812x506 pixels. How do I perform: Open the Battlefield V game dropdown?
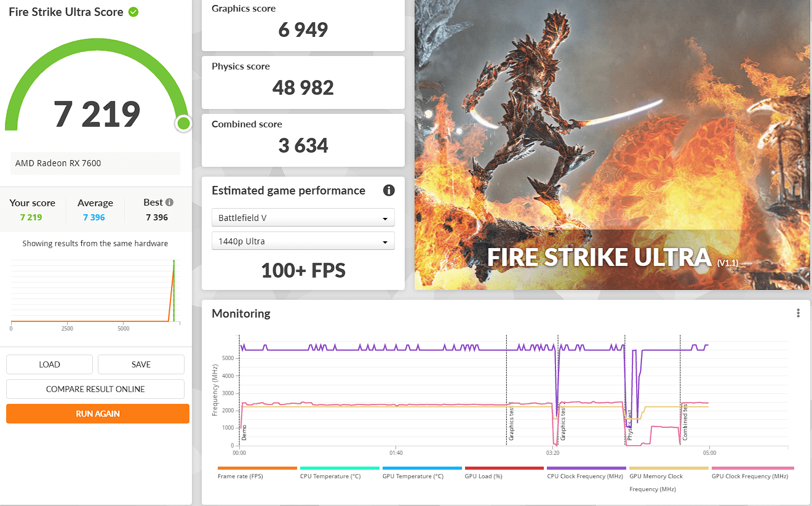(x=303, y=218)
